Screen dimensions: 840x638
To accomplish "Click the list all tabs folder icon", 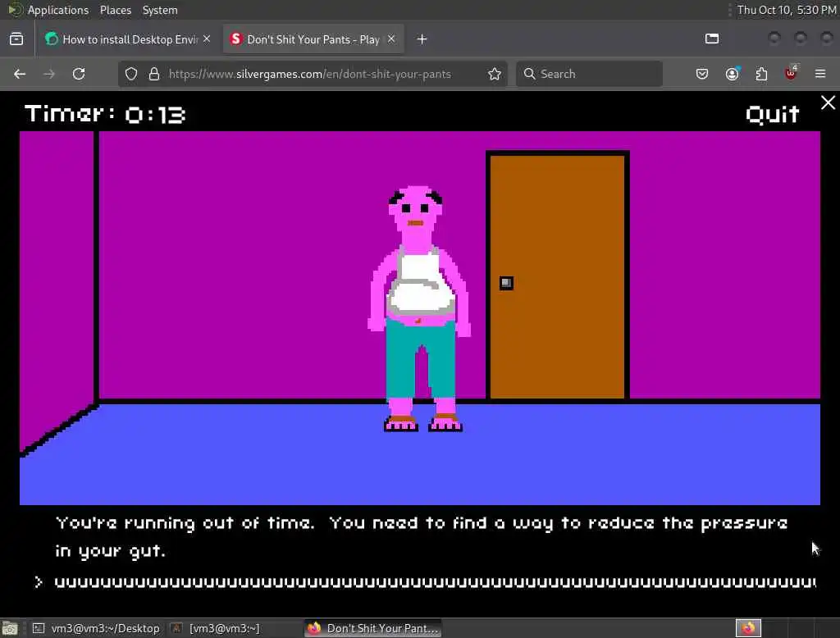I will tap(712, 39).
